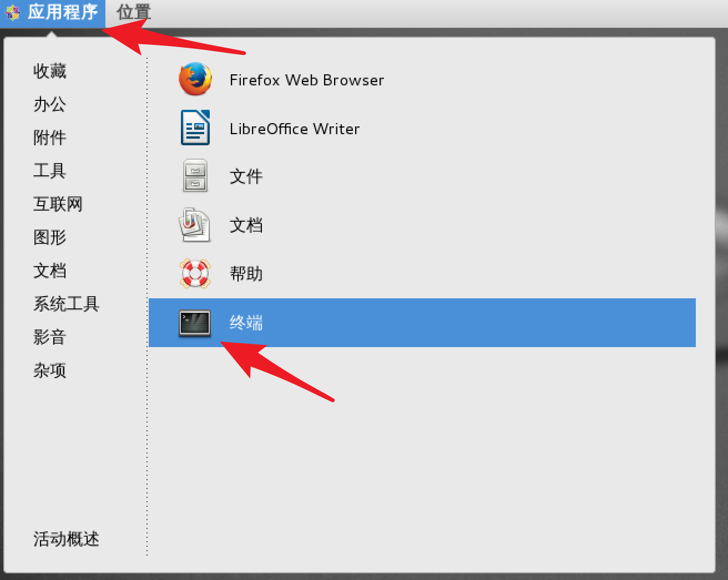Open the 应用程序 menu
The width and height of the screenshot is (728, 580).
(63, 12)
